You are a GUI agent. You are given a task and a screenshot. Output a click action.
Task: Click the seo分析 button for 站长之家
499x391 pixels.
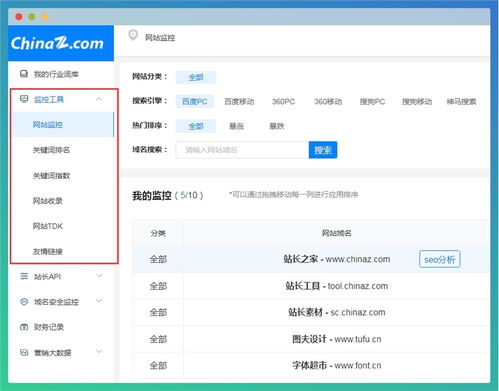(440, 259)
